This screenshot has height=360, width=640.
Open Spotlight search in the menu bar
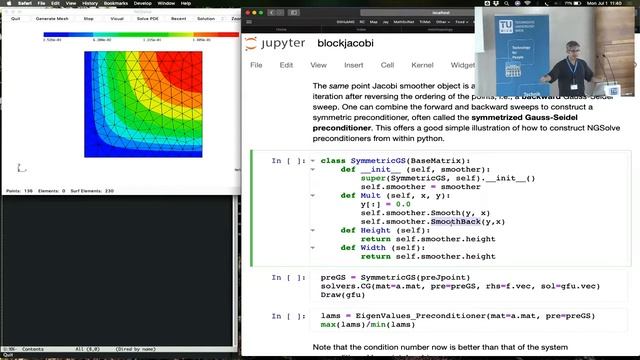(x=507, y=3)
